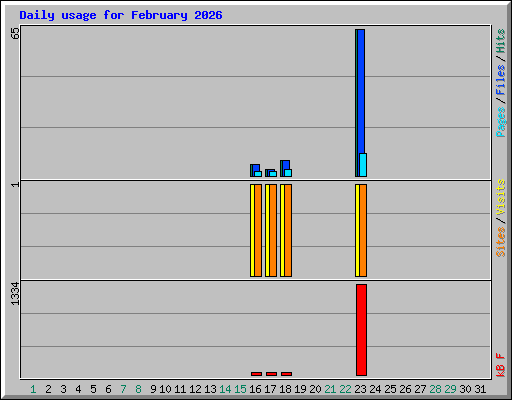Select the tall red KB bar for day 23
Viewport: 512px width, 400px height.
[361, 330]
